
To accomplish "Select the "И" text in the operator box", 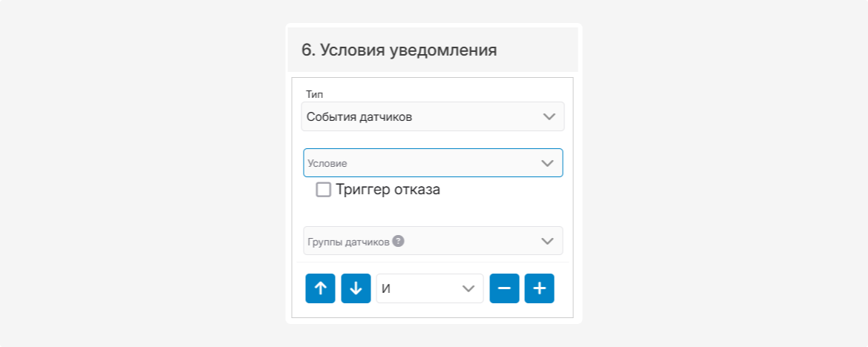I will [386, 288].
